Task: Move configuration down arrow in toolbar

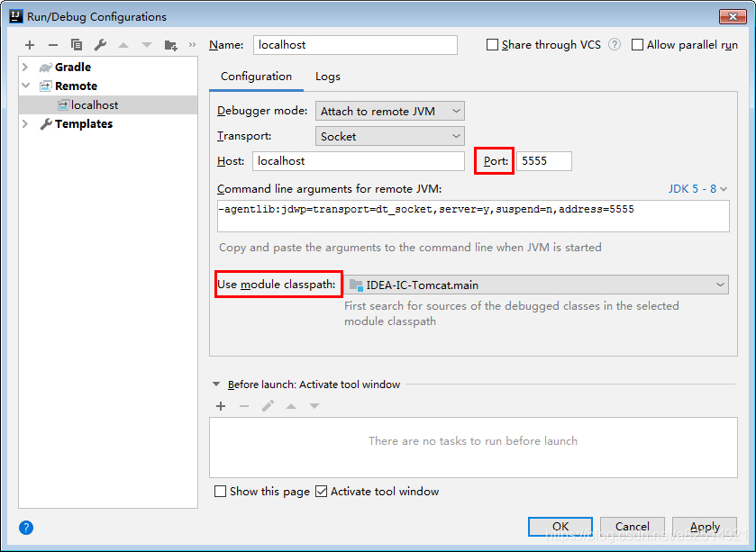Action: [x=147, y=45]
